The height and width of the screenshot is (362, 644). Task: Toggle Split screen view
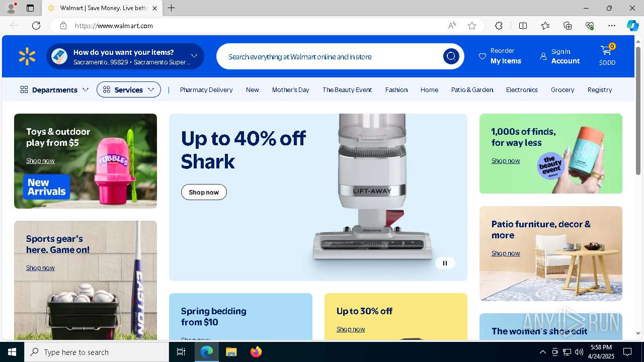pos(523,26)
